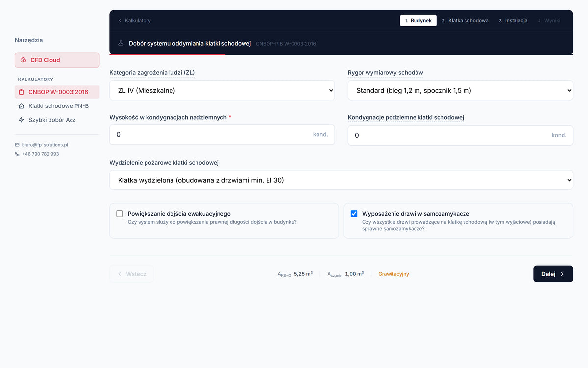Click the Wstecz button
The image size is (588, 368).
pos(131,274)
